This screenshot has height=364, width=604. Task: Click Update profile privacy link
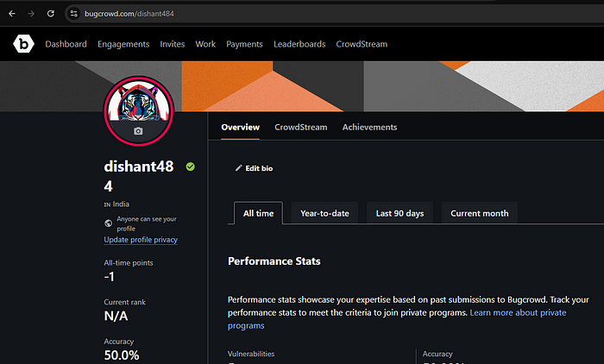(x=141, y=240)
